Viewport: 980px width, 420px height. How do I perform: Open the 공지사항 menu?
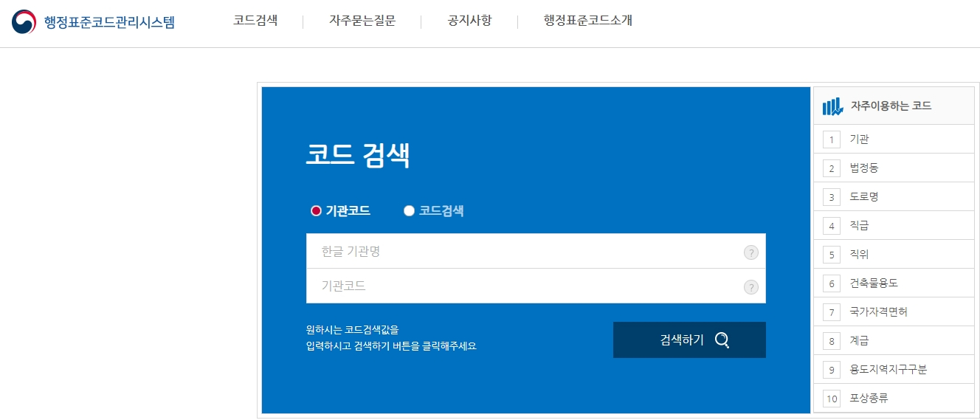469,21
